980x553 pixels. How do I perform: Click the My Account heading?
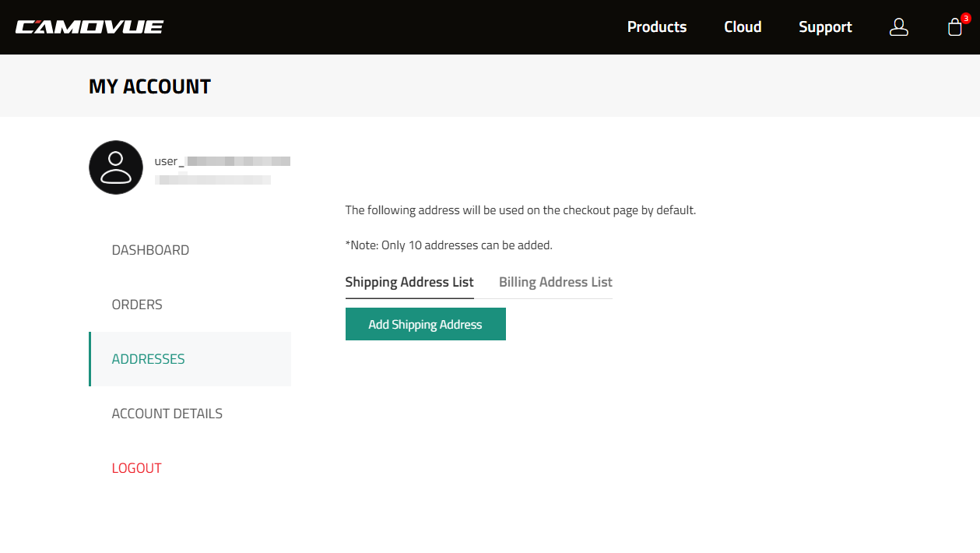pyautogui.click(x=149, y=86)
